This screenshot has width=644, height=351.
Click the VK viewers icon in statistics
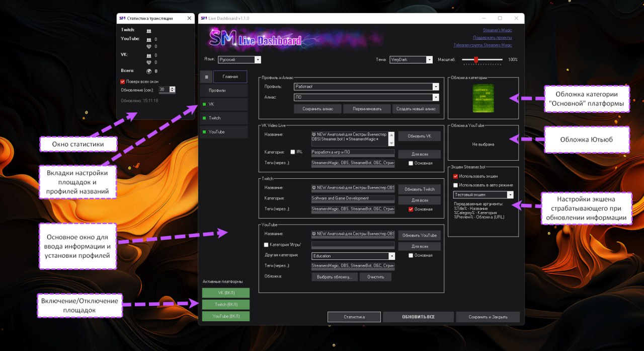click(149, 55)
